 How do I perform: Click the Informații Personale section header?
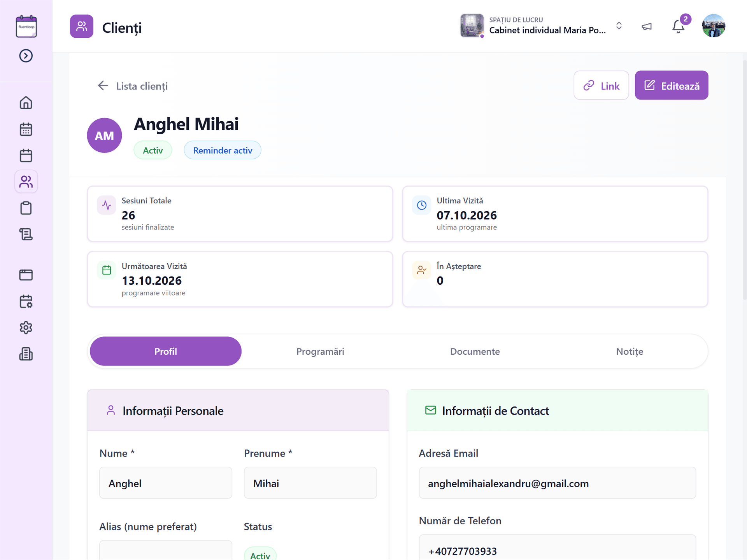238,410
